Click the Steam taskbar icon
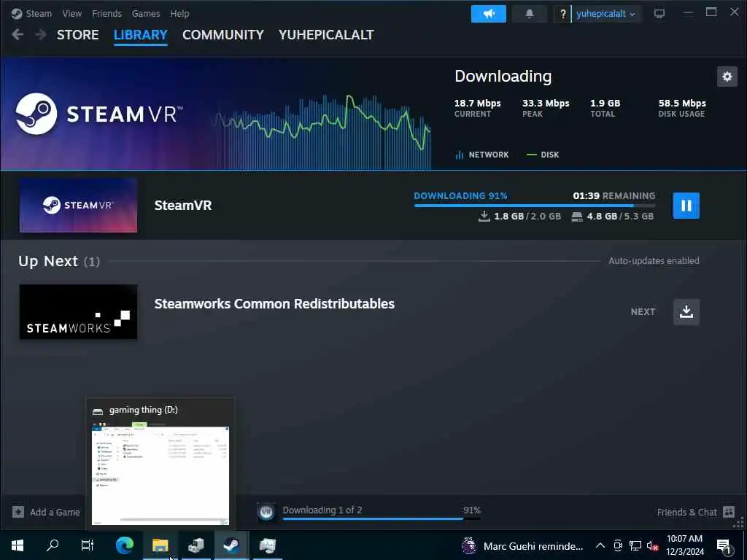The height and width of the screenshot is (560, 747). pyautogui.click(x=231, y=545)
